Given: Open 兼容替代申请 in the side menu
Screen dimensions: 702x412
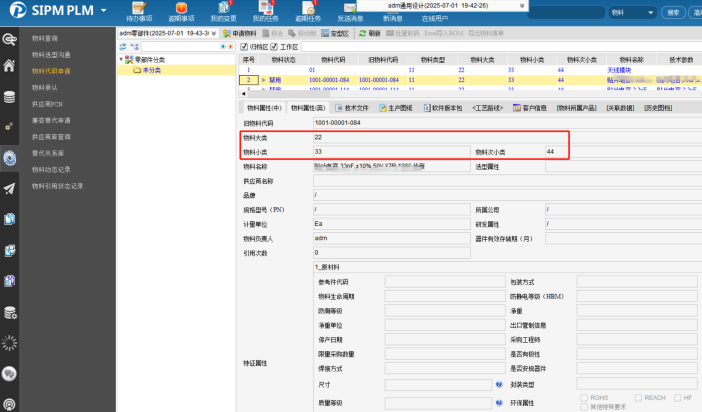Looking at the screenshot, I should (x=51, y=120).
